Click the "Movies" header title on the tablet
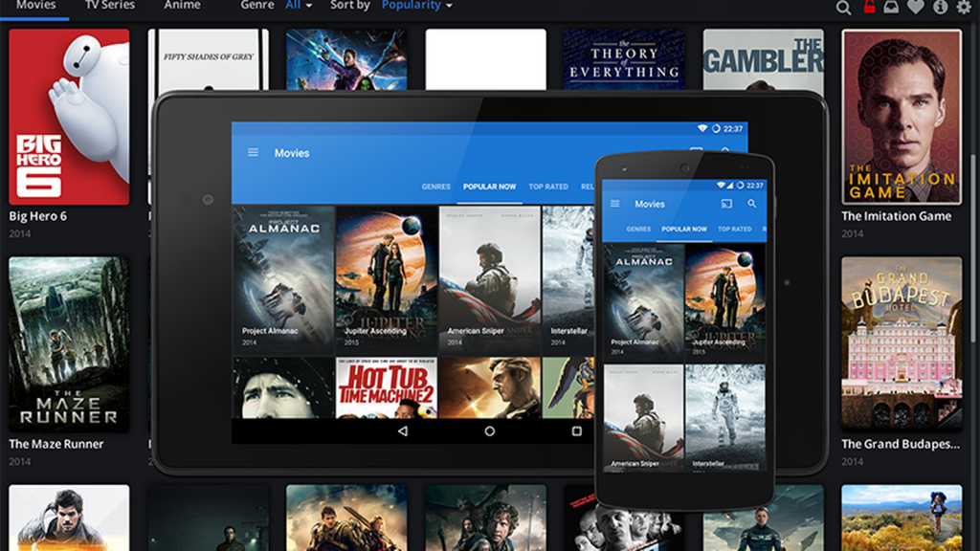The width and height of the screenshot is (980, 551). click(x=292, y=153)
